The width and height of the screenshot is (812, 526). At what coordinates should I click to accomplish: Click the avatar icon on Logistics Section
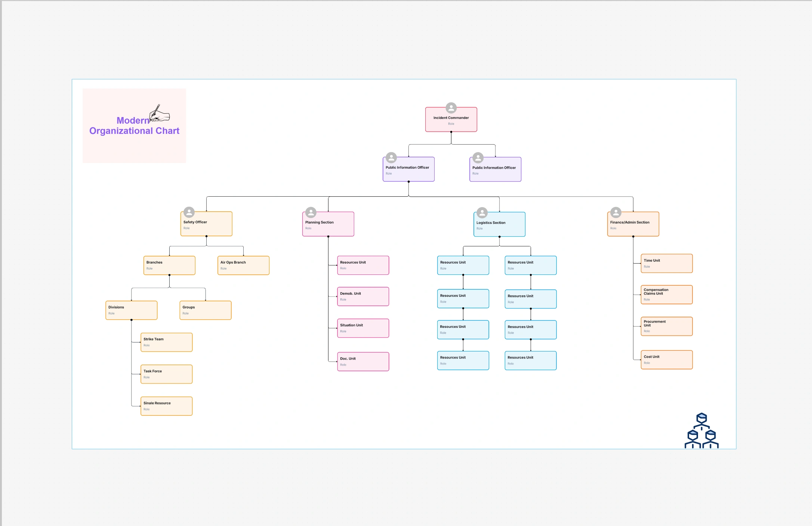click(482, 212)
